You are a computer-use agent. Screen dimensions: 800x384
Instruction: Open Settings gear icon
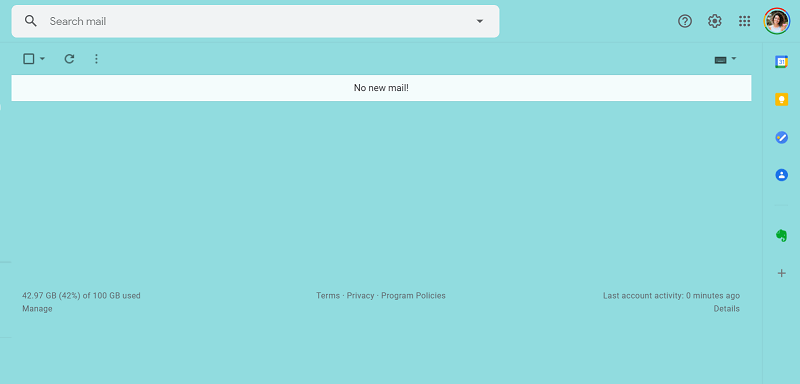[714, 21]
